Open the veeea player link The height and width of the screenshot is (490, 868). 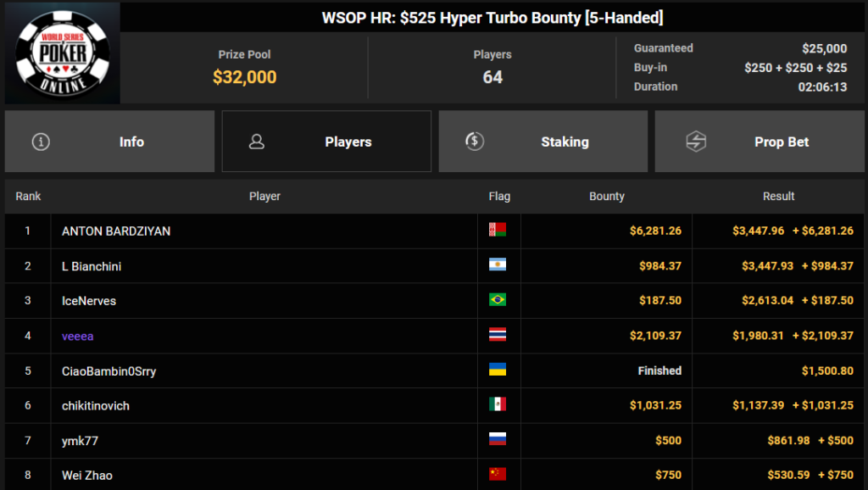(x=77, y=336)
